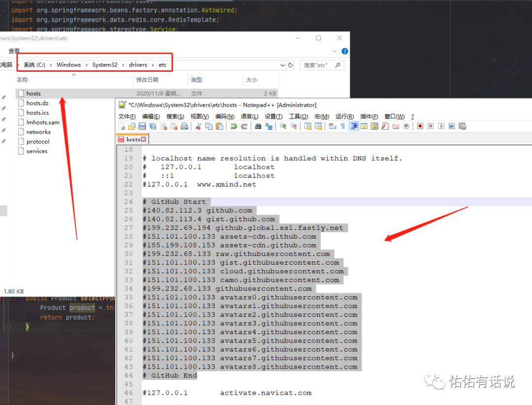Select the protocol file
Image resolution: width=532 pixels, height=405 pixels.
[37, 141]
